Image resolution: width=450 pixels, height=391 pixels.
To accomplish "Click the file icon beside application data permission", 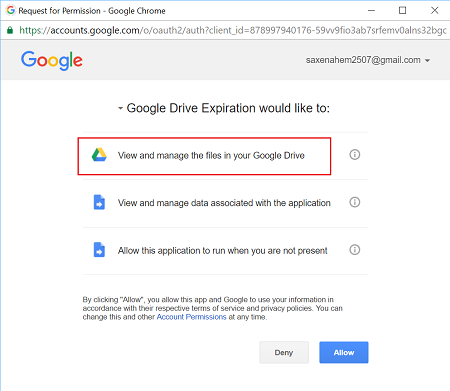I will coord(99,202).
